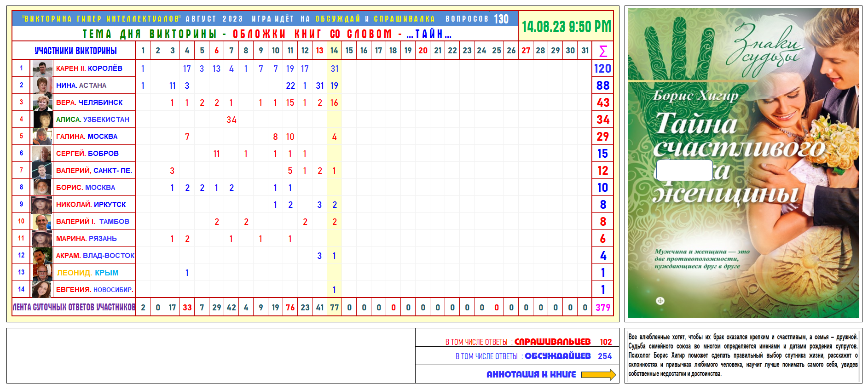Screen dimensions: 868x389
Task: Click row number 14 beside Евгения
Action: pos(21,289)
